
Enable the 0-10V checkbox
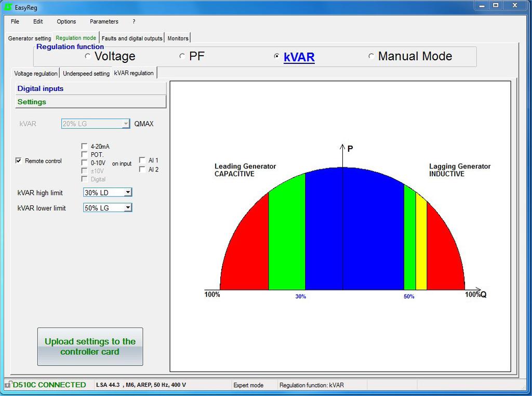(85, 163)
